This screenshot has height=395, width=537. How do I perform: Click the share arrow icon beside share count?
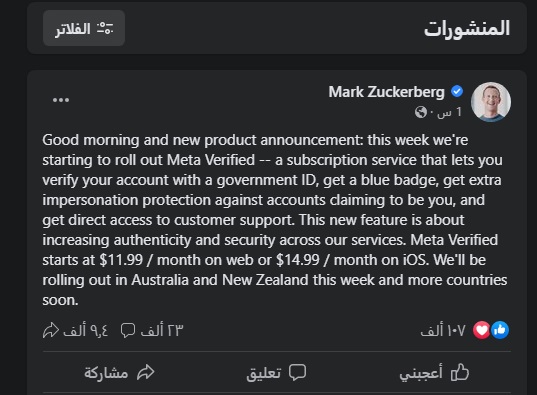(51, 330)
